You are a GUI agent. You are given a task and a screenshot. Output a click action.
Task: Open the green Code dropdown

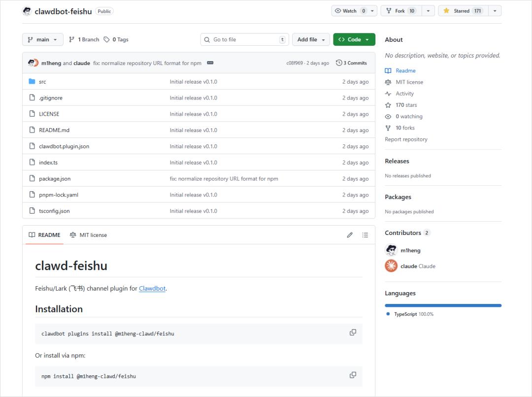[x=354, y=39]
